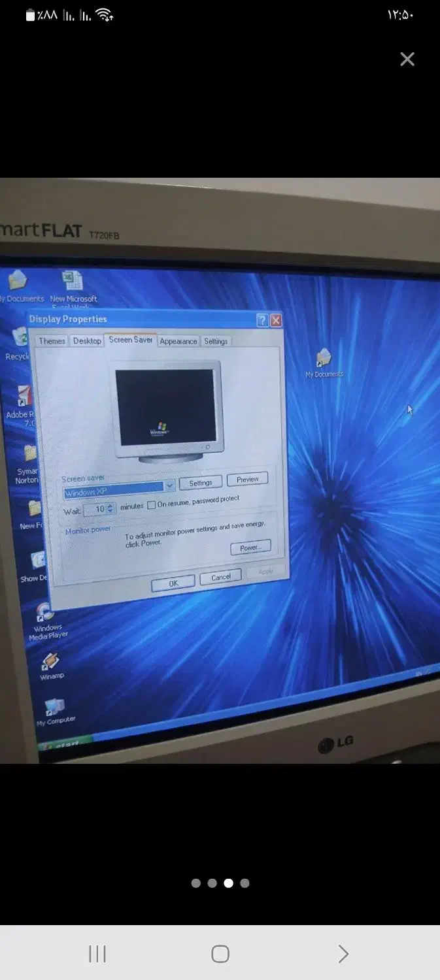Tap the Android recent apps button
This screenshot has height=980, width=440.
click(97, 954)
